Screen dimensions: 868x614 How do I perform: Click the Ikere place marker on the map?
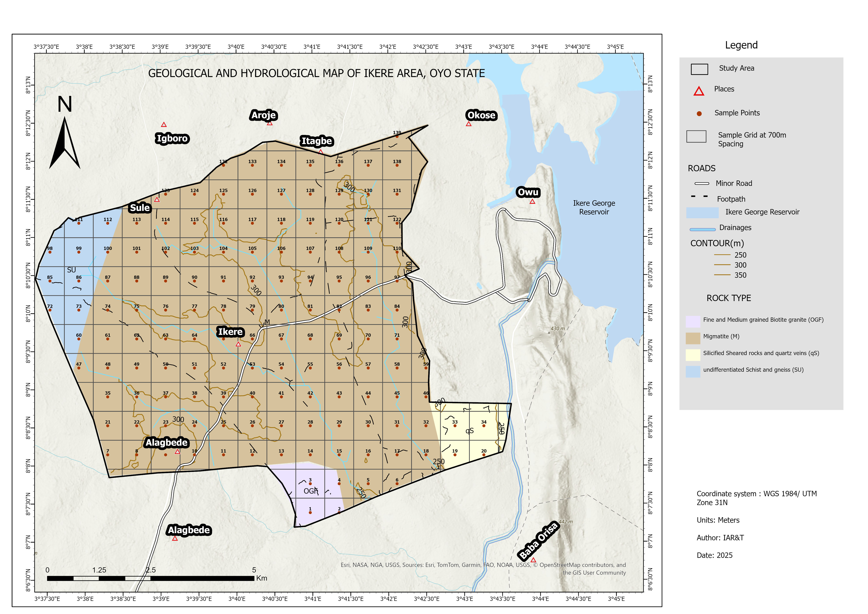(x=238, y=345)
